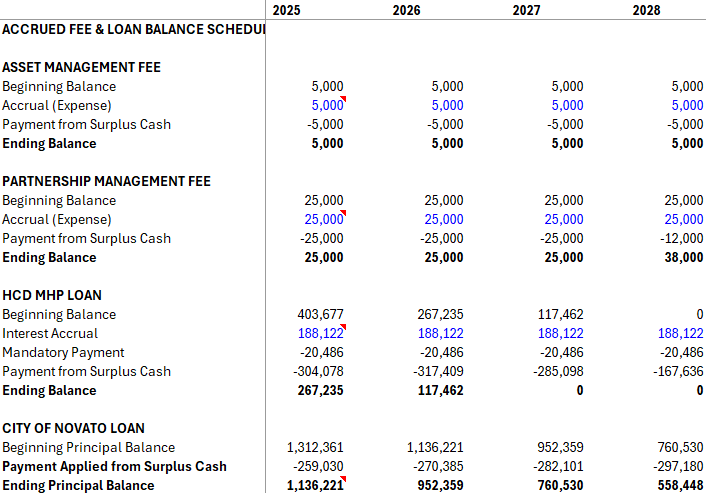The height and width of the screenshot is (493, 706).
Task: Select -5,000 asset fee payment cell for 2027
Action: tap(565, 124)
